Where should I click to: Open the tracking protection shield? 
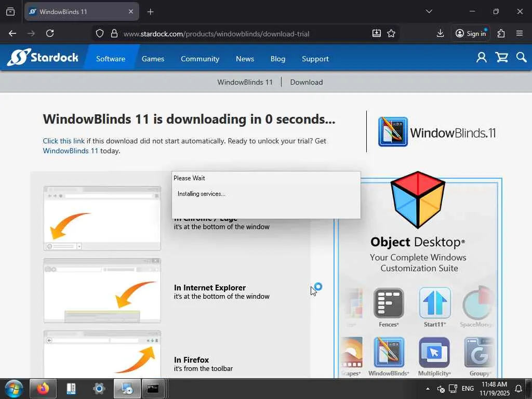[x=99, y=33]
